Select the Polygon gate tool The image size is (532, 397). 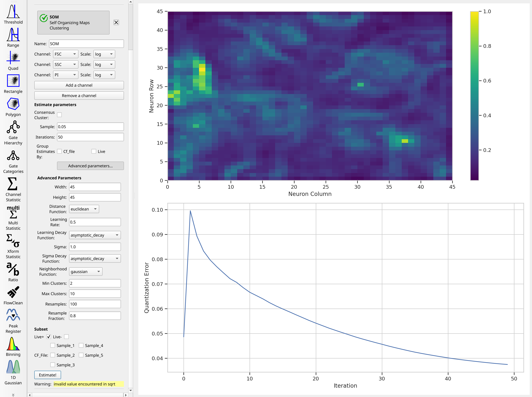[13, 107]
